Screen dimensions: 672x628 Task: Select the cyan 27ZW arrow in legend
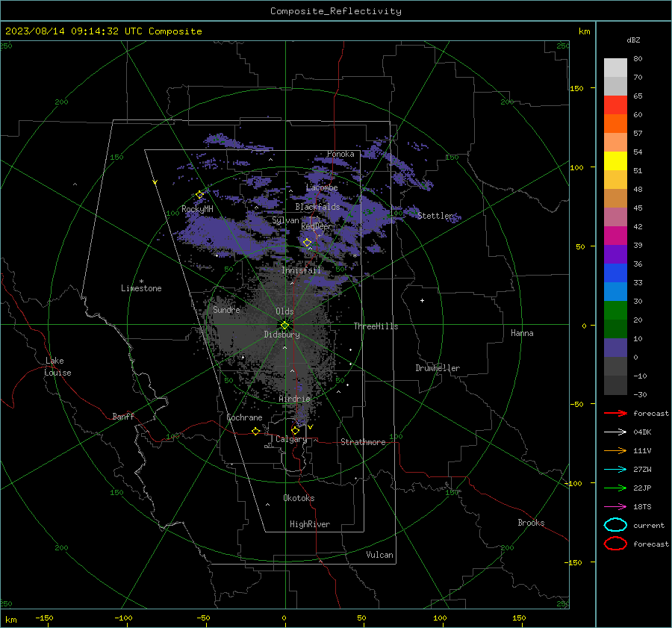[615, 470]
